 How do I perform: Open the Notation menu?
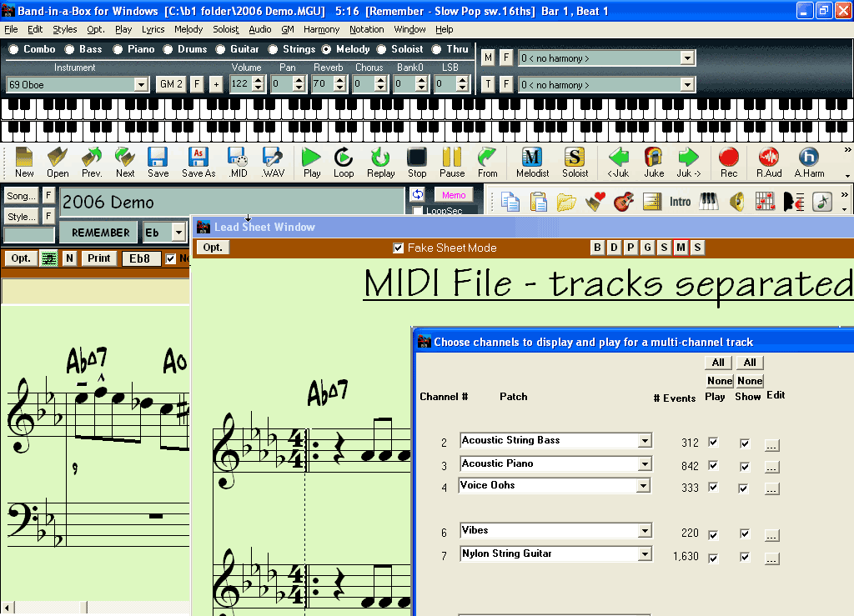coord(367,29)
